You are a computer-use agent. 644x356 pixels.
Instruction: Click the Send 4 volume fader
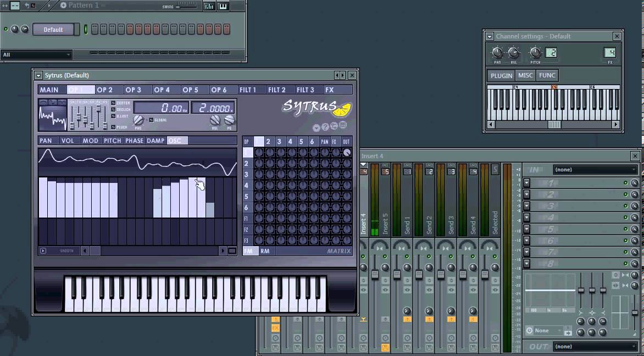click(463, 275)
